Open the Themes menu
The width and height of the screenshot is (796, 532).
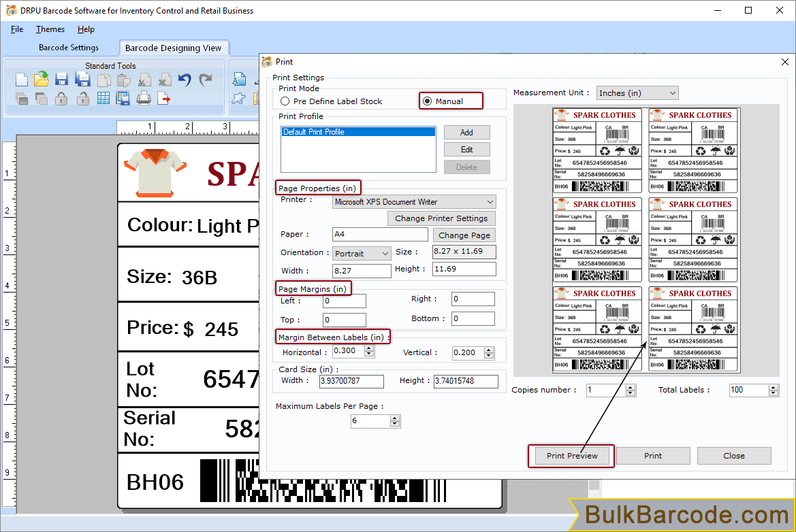[50, 29]
